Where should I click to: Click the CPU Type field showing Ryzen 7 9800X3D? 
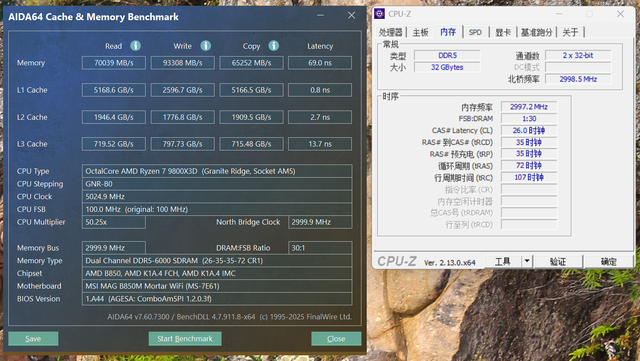click(217, 171)
